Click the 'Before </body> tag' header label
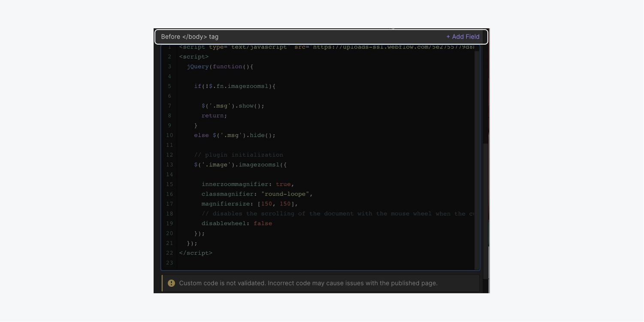 tap(190, 37)
